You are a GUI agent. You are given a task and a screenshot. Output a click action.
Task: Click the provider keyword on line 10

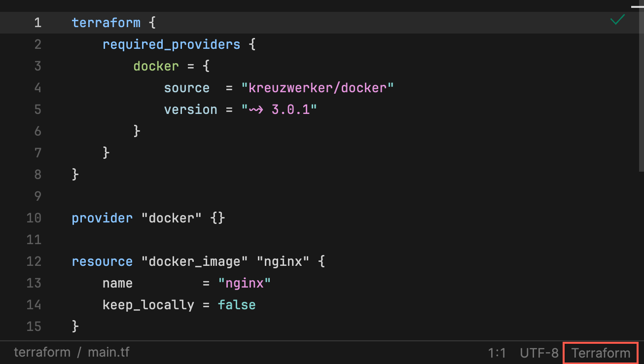pos(102,218)
